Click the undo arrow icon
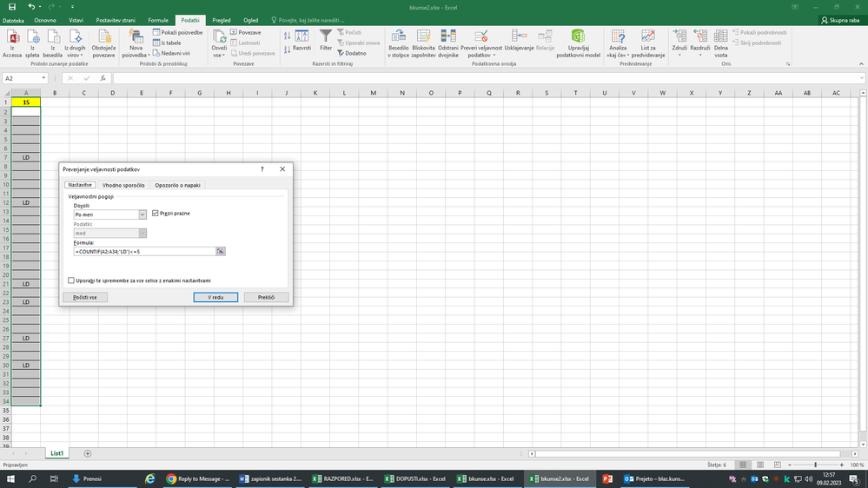 [31, 7]
